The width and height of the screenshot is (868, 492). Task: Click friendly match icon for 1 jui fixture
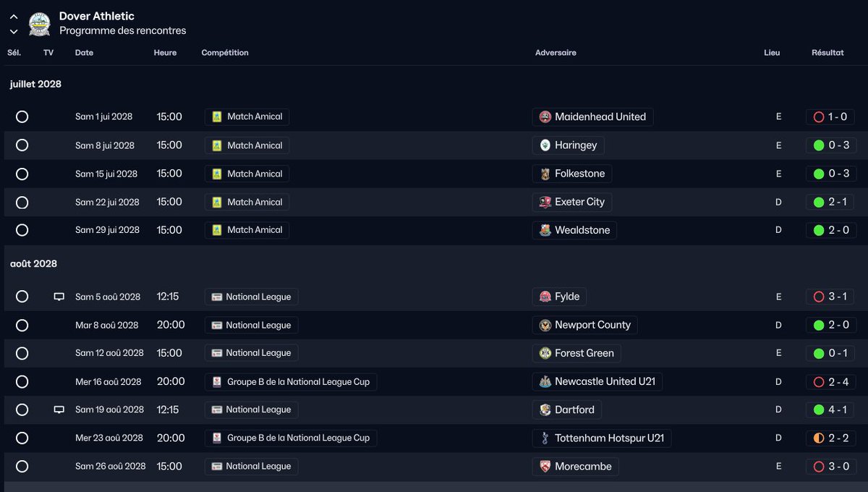pos(217,117)
